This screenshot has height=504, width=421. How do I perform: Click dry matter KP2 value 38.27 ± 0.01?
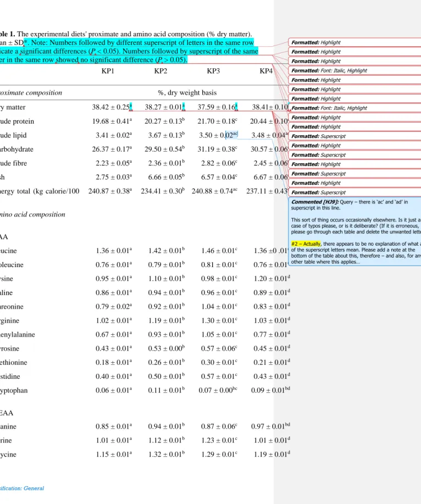pos(164,107)
